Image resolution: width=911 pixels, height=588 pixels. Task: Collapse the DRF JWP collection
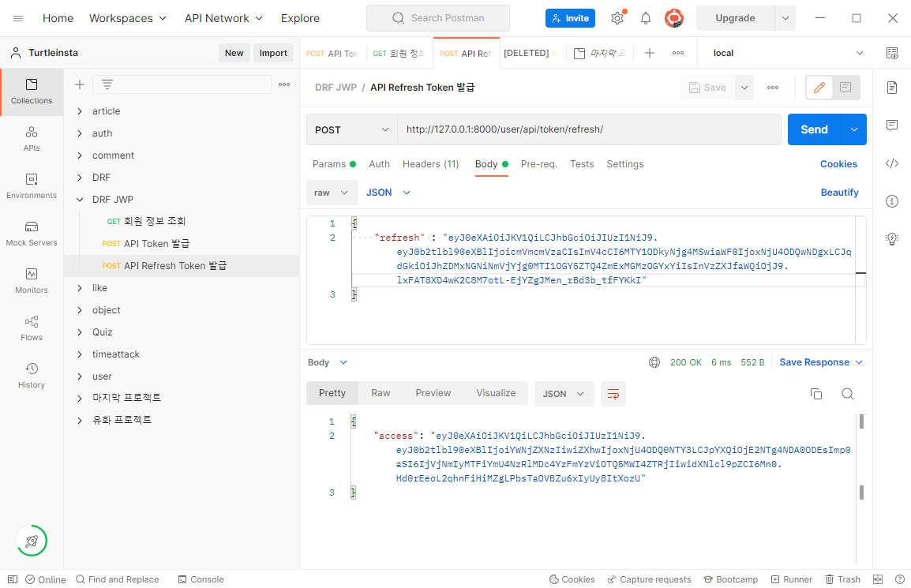pos(80,200)
